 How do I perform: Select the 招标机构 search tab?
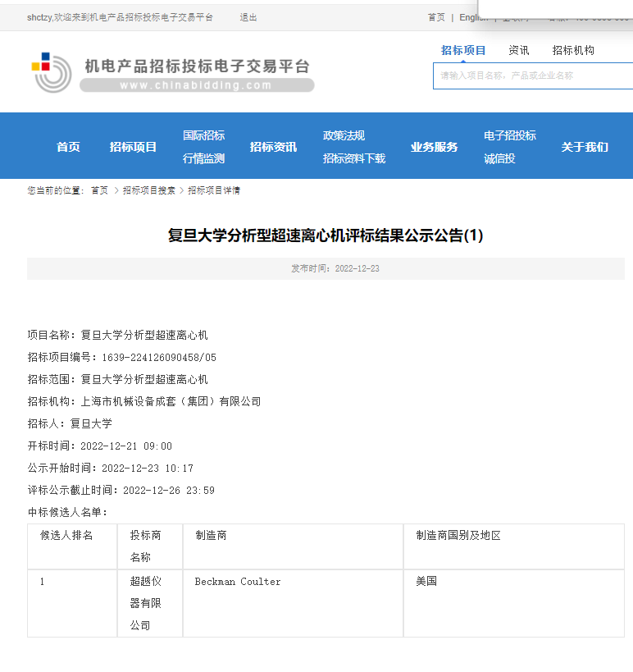click(573, 50)
